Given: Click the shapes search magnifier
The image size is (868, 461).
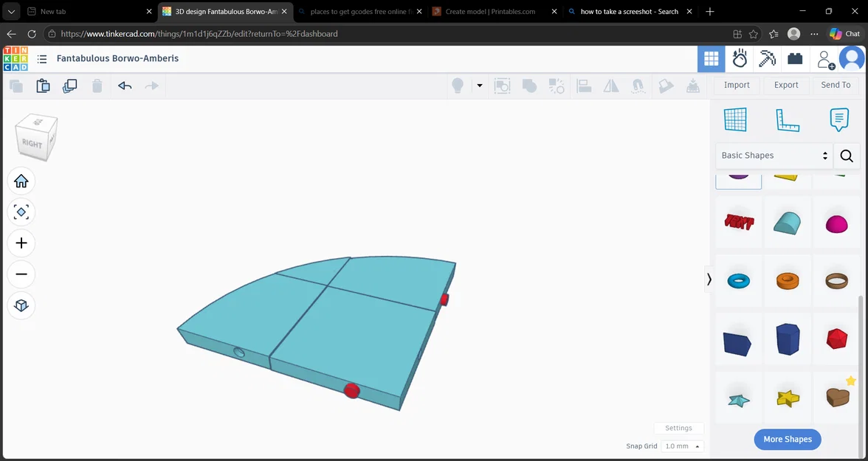Looking at the screenshot, I should click(847, 156).
